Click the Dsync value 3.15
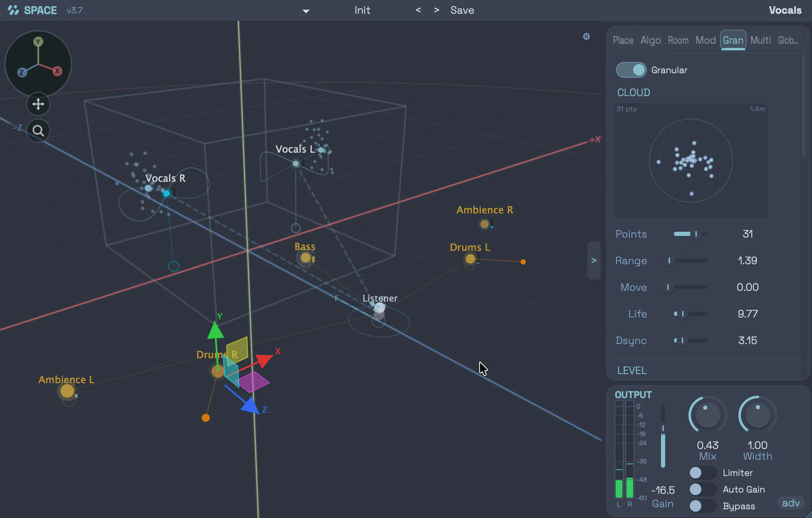The width and height of the screenshot is (812, 518). click(x=748, y=340)
